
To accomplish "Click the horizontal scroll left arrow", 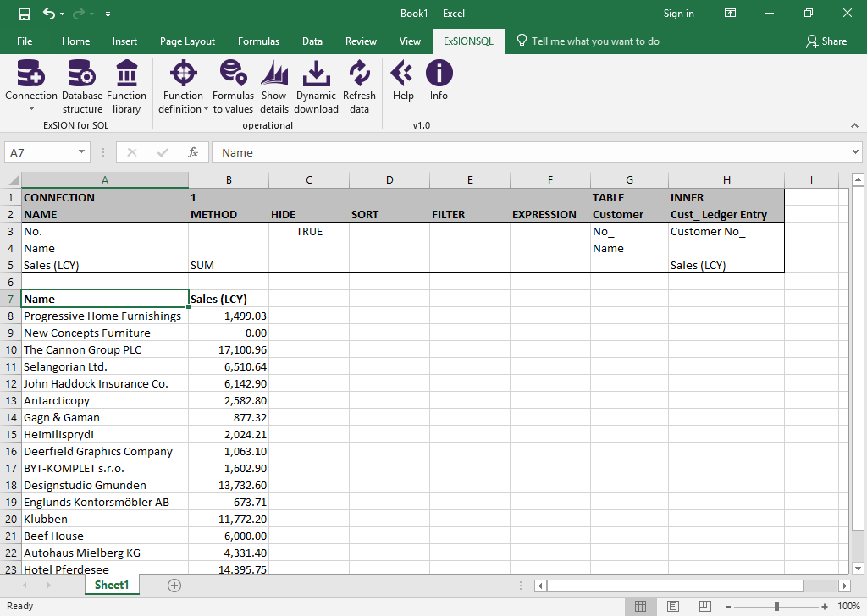I will pos(540,586).
